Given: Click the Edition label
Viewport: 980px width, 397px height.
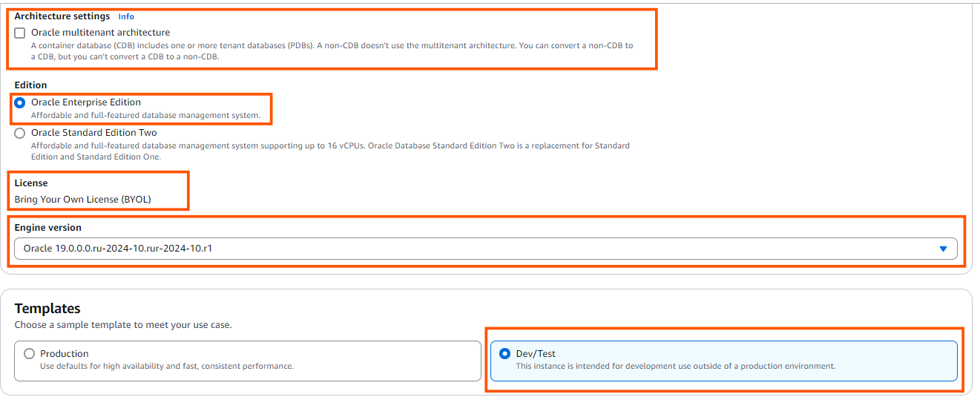Looking at the screenshot, I should click(31, 85).
